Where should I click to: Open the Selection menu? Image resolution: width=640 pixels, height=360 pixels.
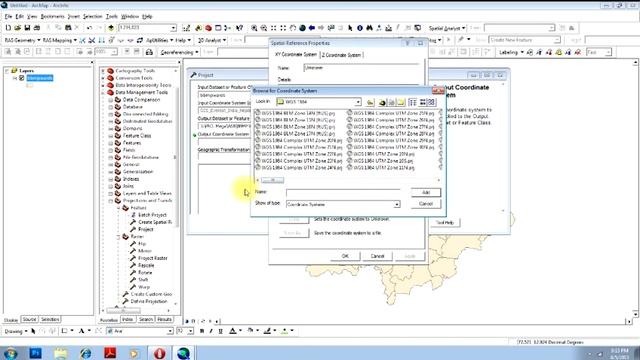[92, 16]
